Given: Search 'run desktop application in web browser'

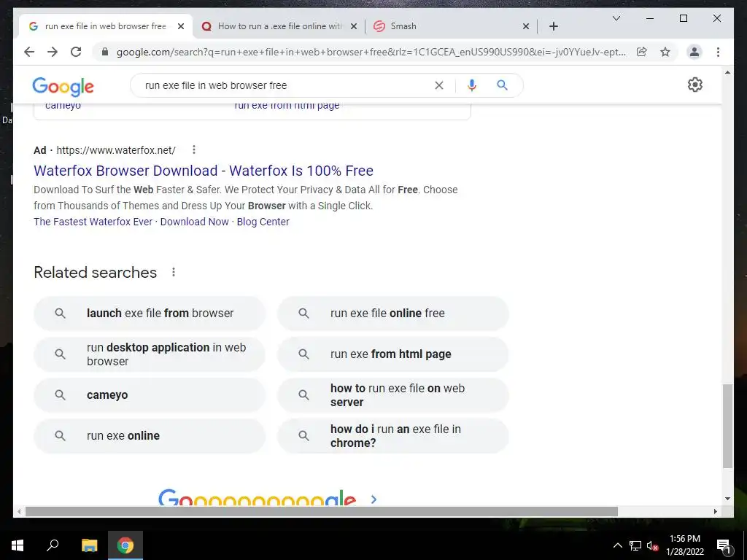Looking at the screenshot, I should [x=150, y=354].
